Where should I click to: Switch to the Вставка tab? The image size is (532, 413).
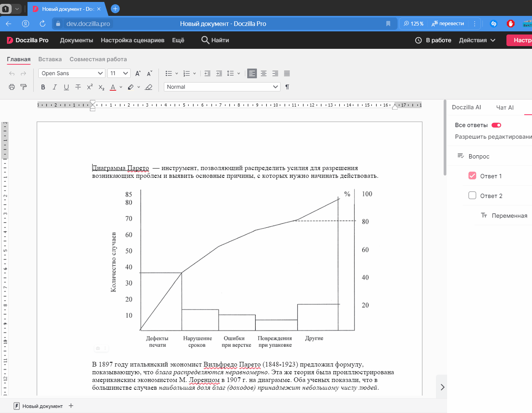tap(50, 59)
